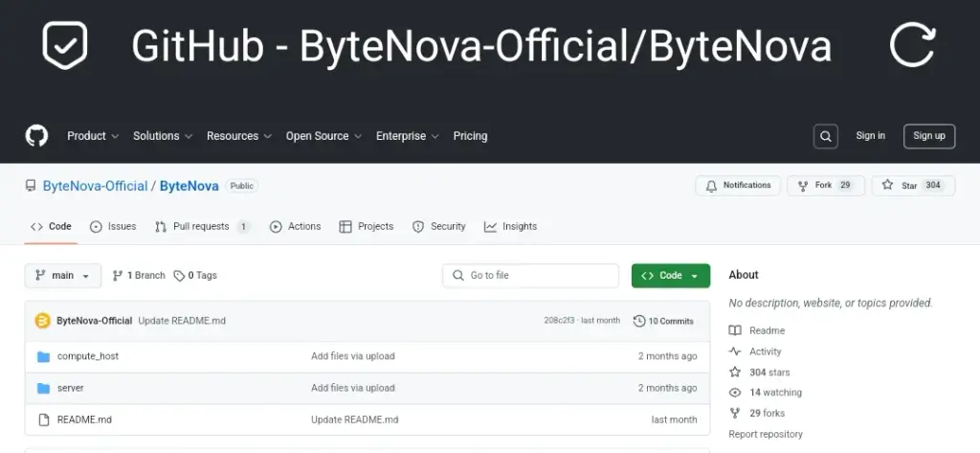Click the star icon beside 304 stars
This screenshot has height=453, width=980.
click(x=735, y=373)
